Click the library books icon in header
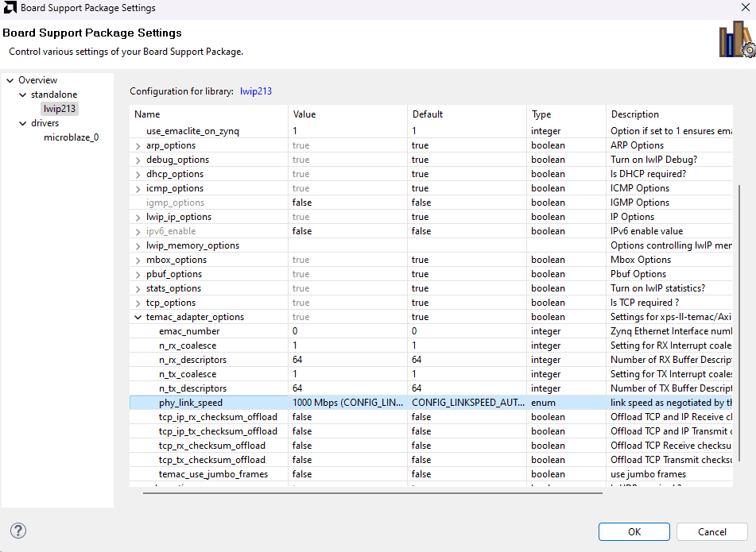Screen dimensions: 756x552 point(736,40)
